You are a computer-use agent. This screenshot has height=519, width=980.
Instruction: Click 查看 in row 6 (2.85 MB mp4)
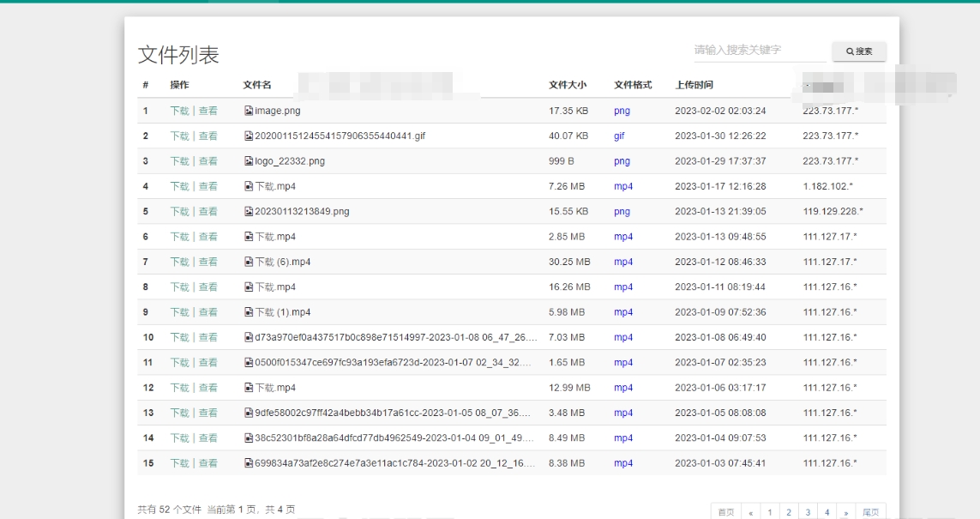[x=208, y=237]
